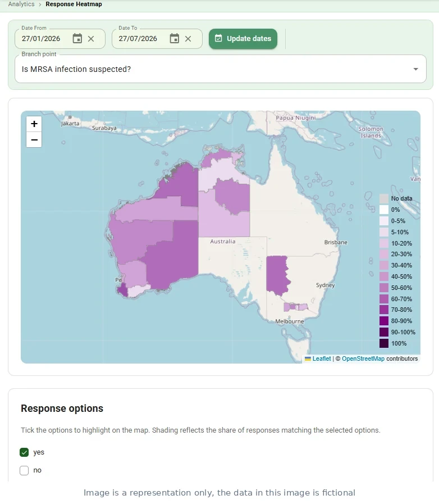Select the Branch point field showing MRSA question

(221, 69)
